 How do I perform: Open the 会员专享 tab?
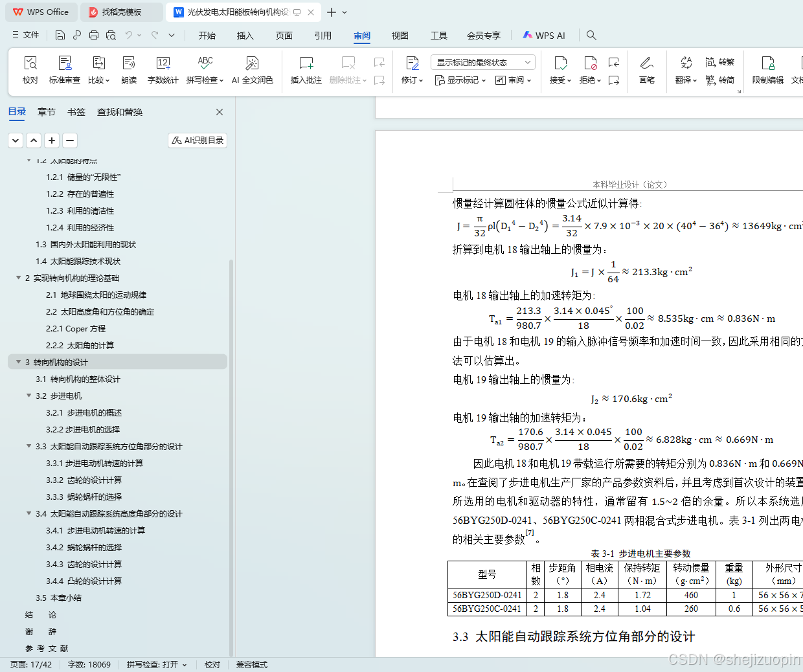[484, 36]
